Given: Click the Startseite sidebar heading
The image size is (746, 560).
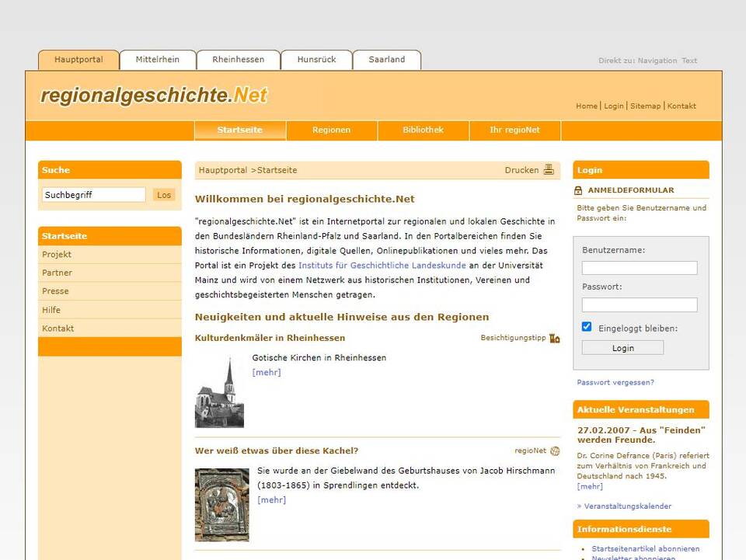Looking at the screenshot, I should (110, 236).
